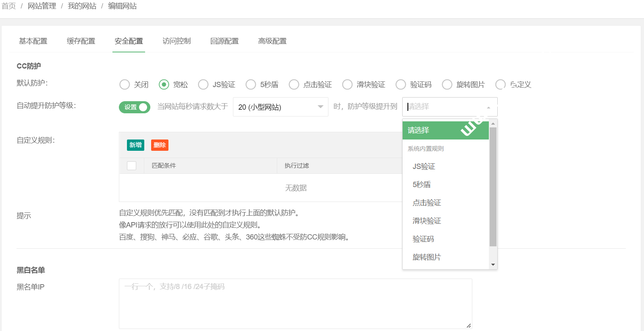The height and width of the screenshot is (331, 644).
Task: Choose 滑块验证 in the dropdown list
Action: 427,221
